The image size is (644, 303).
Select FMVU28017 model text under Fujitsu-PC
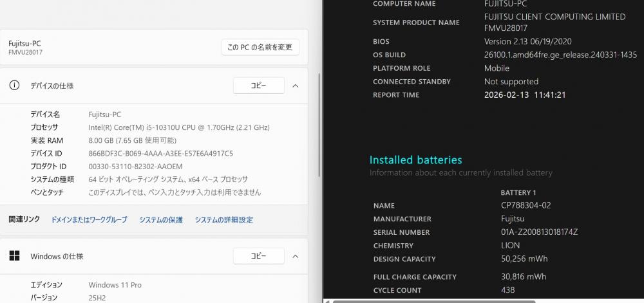coord(25,53)
